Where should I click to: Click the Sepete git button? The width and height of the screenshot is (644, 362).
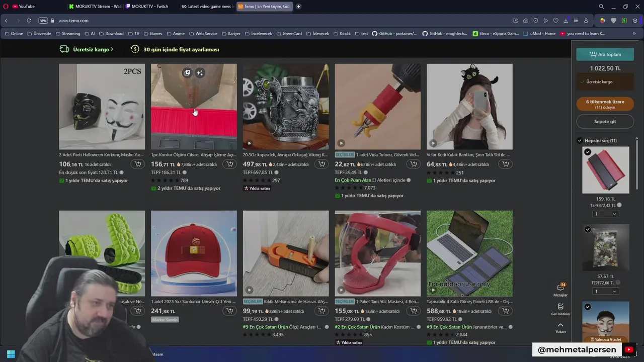click(605, 121)
